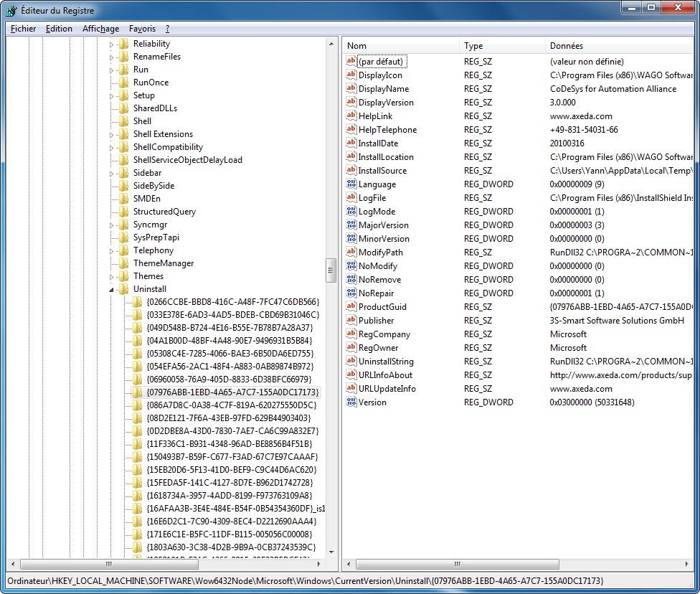
Task: Expand the RenameFiles key
Action: [111, 57]
